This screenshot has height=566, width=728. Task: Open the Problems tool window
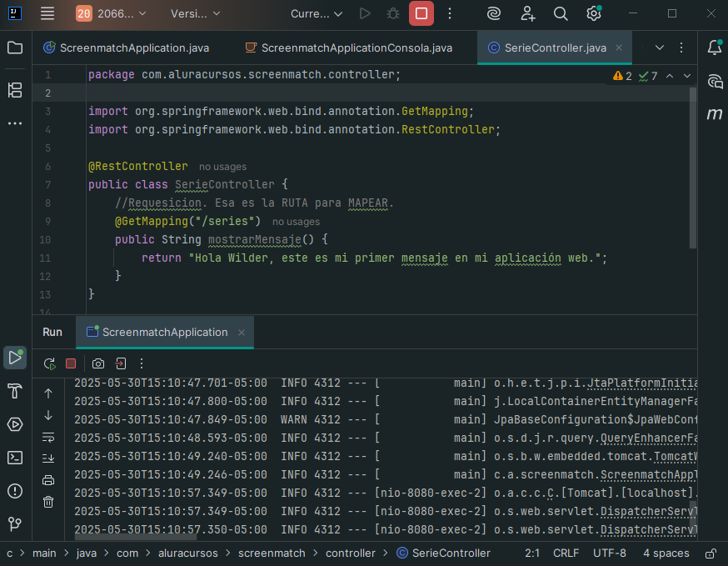[x=15, y=491]
